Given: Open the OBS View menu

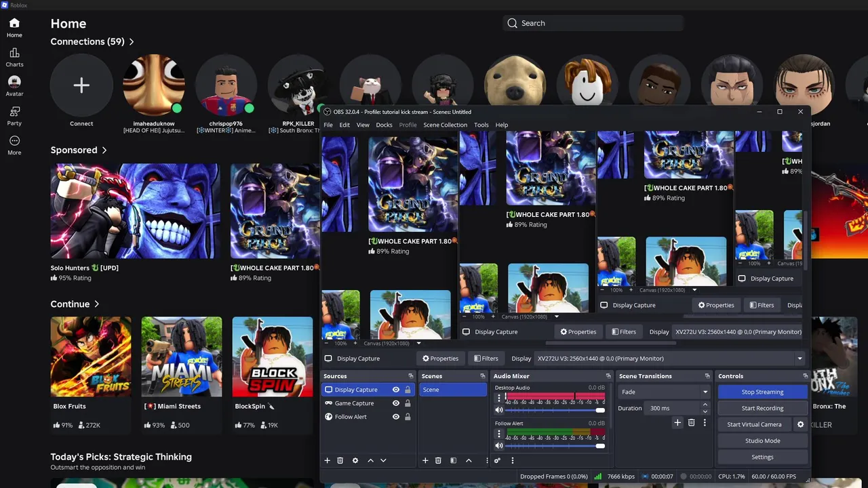Looking at the screenshot, I should [363, 125].
